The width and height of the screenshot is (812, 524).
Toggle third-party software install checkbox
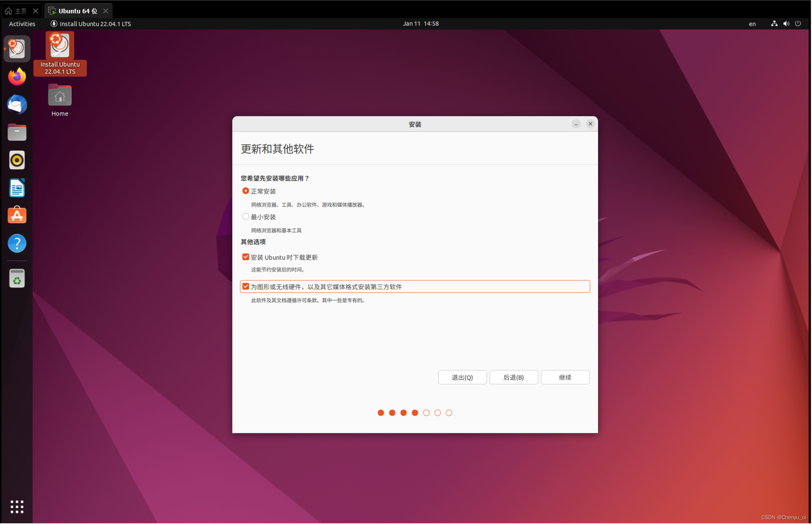[x=246, y=287]
